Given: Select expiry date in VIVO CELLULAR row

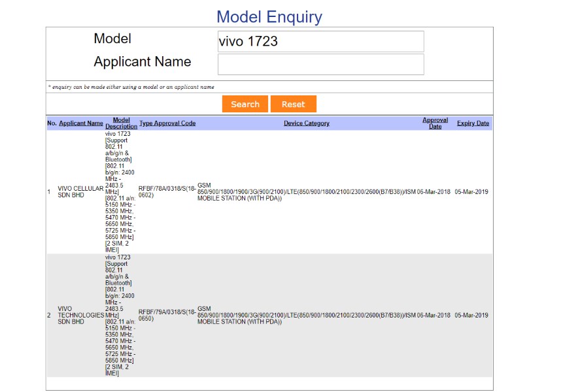Looking at the screenshot, I should [471, 192].
